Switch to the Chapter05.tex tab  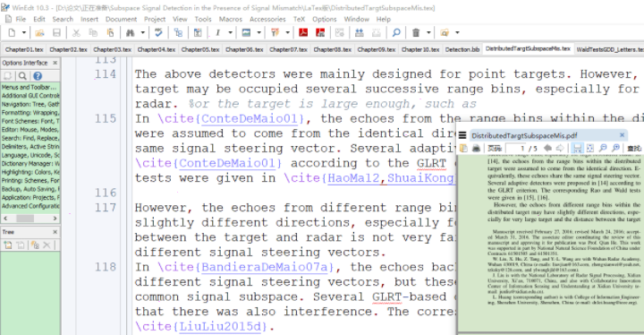200,49
